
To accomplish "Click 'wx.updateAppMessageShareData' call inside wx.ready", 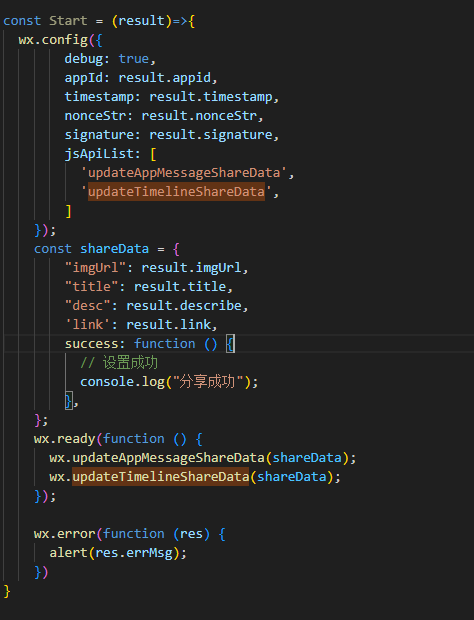I will (x=157, y=458).
